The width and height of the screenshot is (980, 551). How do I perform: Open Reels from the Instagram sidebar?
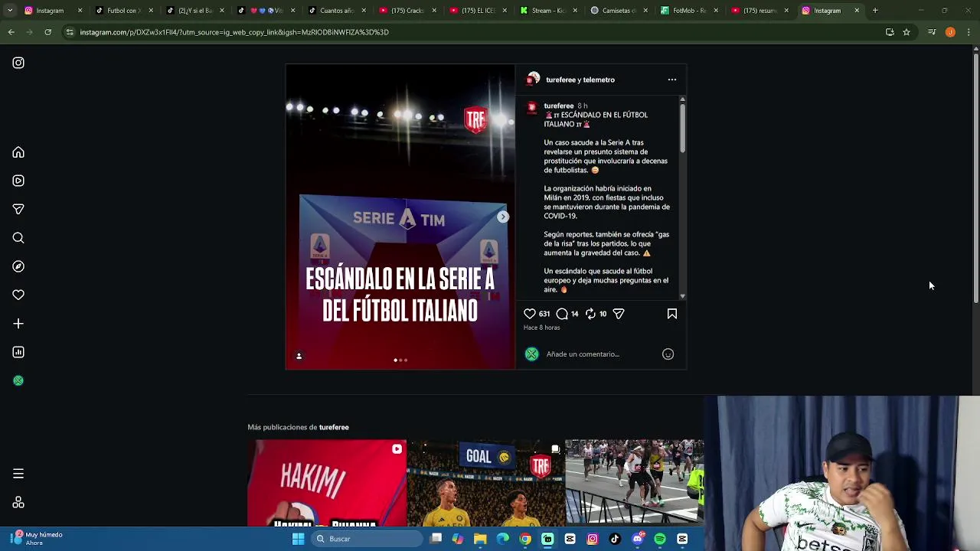click(x=18, y=181)
